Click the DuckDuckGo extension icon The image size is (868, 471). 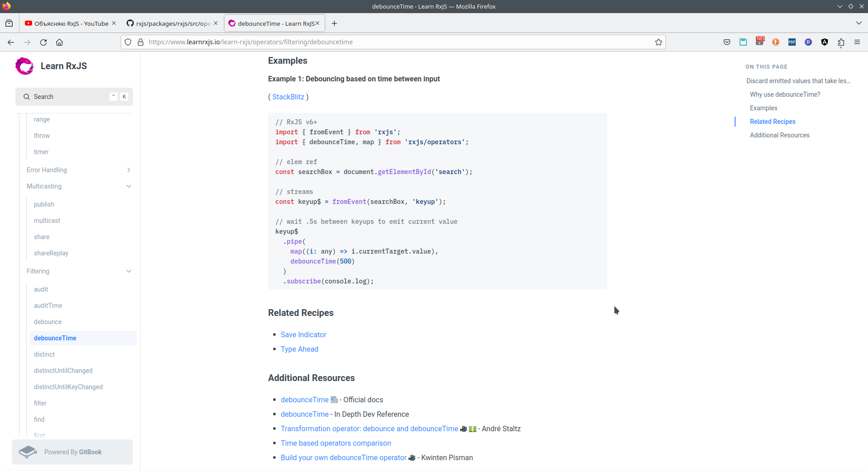point(776,42)
